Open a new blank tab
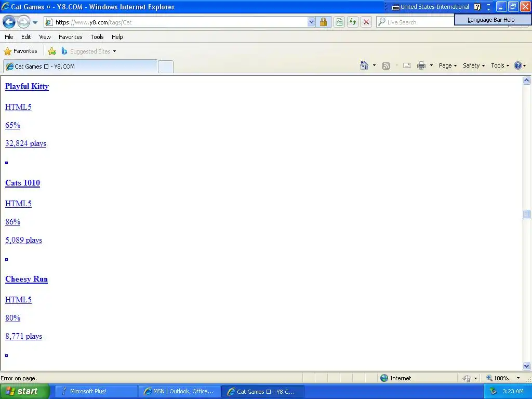 (x=166, y=66)
